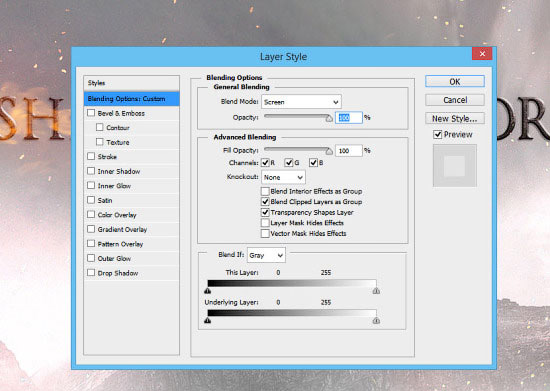This screenshot has width=550, height=391.
Task: Enable the Bevel & Emboss checkbox
Action: 91,113
